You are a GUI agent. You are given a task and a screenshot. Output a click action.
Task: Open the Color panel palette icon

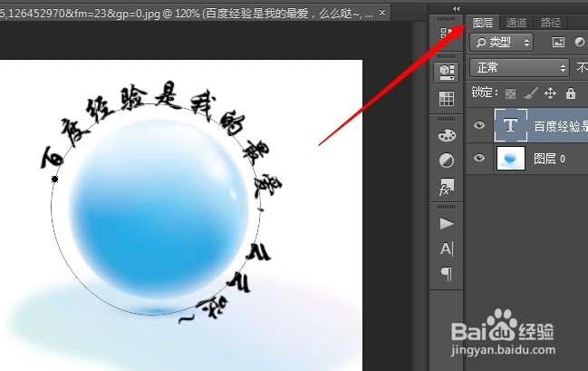[447, 135]
